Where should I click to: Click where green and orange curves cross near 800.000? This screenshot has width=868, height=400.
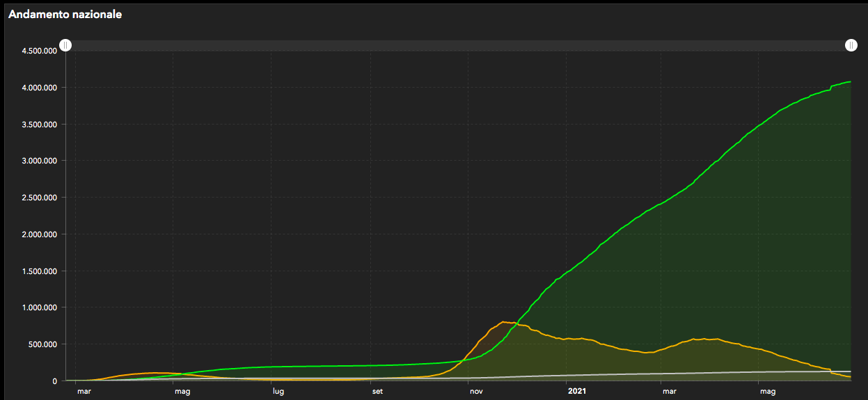[516, 324]
